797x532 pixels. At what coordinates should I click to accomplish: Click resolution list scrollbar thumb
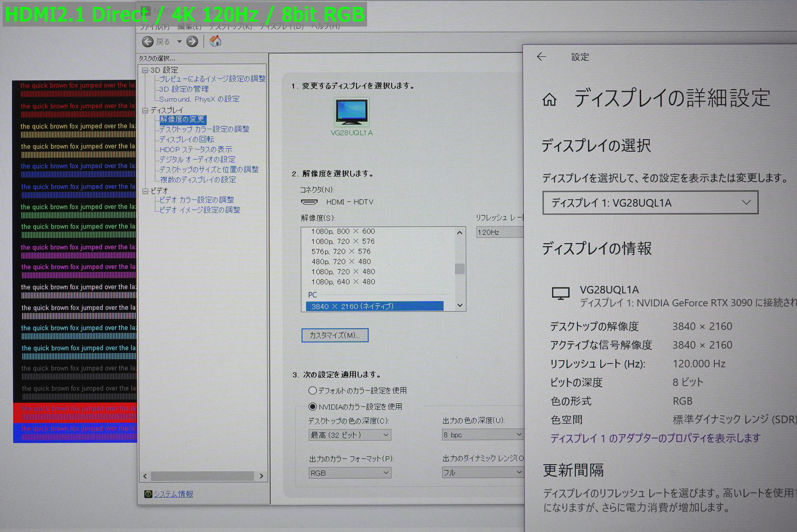coord(460,269)
